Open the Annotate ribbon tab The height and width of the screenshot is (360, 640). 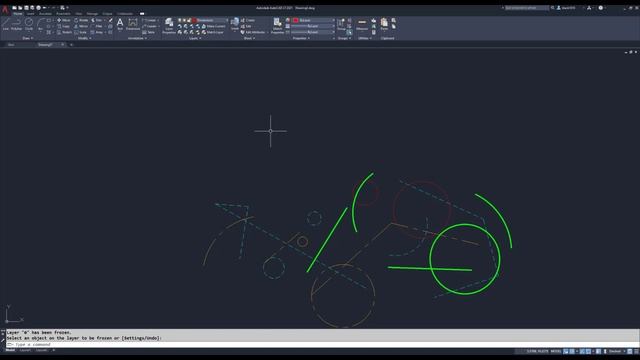(45, 13)
